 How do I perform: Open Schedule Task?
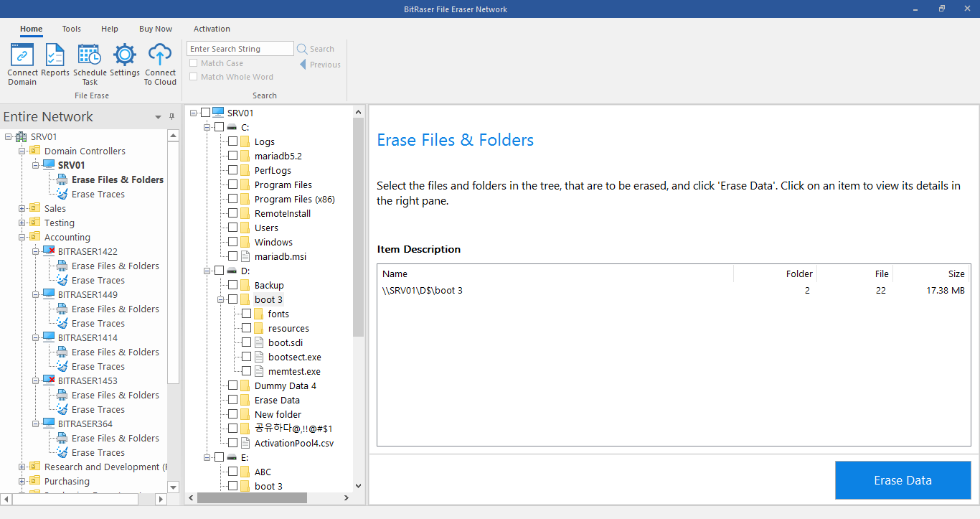point(90,55)
